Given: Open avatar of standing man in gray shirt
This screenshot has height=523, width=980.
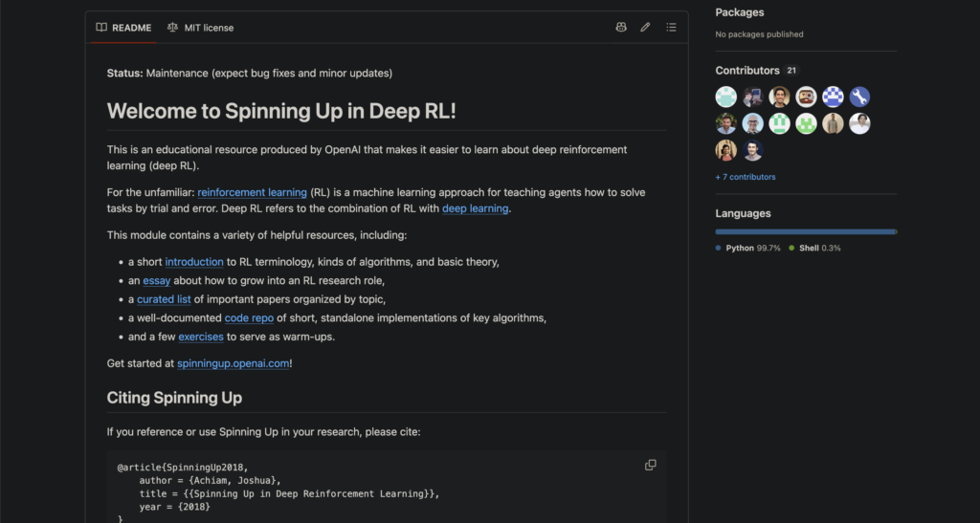Looking at the screenshot, I should [x=833, y=123].
